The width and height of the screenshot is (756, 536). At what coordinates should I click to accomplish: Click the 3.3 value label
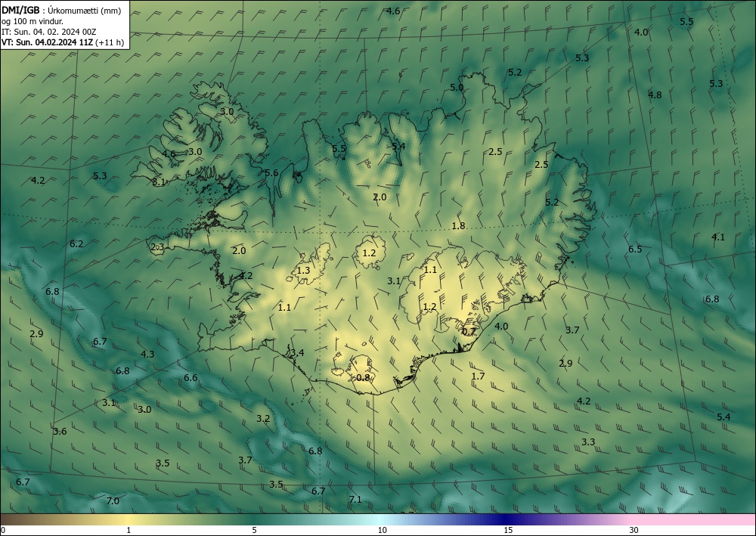click(x=587, y=442)
